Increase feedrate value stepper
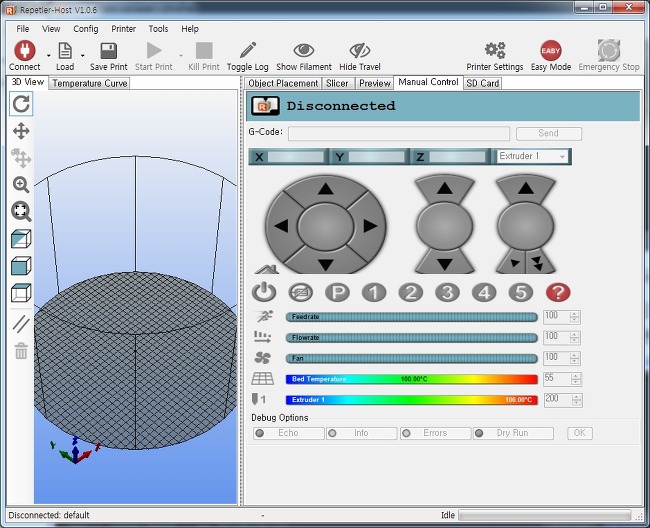 574,314
